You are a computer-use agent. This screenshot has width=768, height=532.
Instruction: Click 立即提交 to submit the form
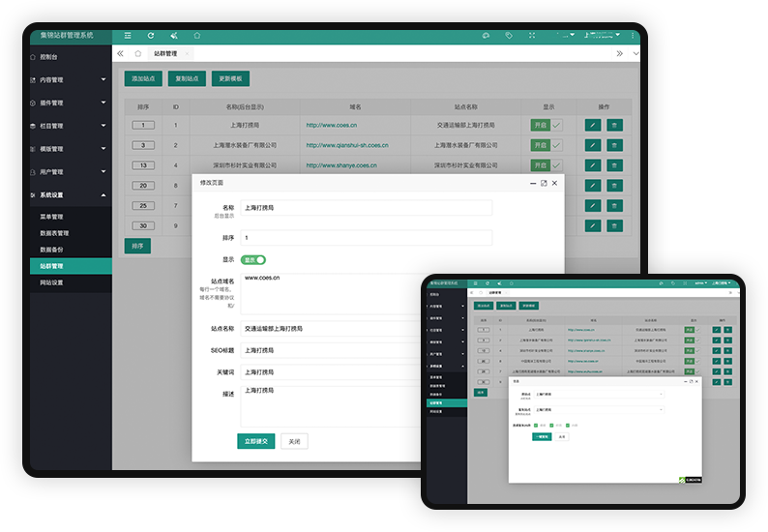pos(256,441)
